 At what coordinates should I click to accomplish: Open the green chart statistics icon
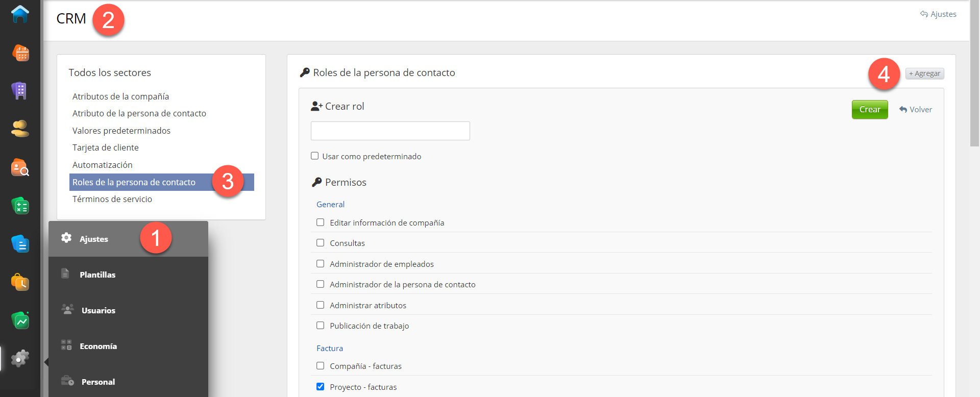pos(20,320)
